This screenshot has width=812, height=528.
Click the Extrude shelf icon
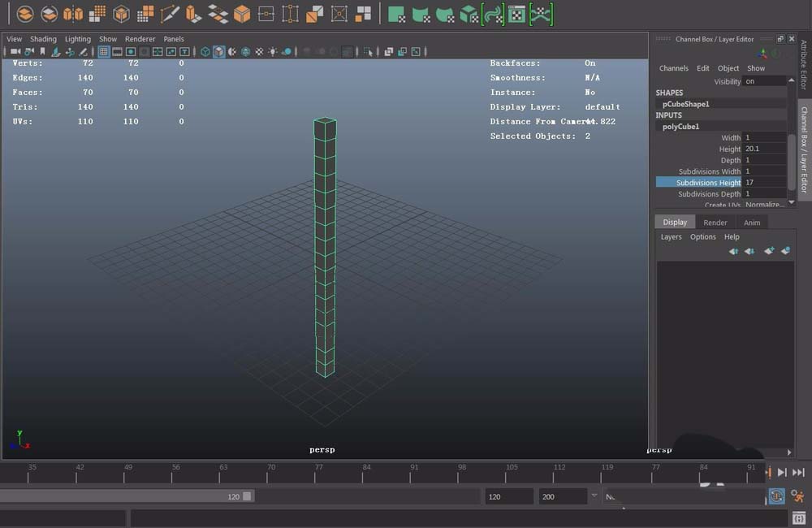pyautogui.click(x=193, y=14)
